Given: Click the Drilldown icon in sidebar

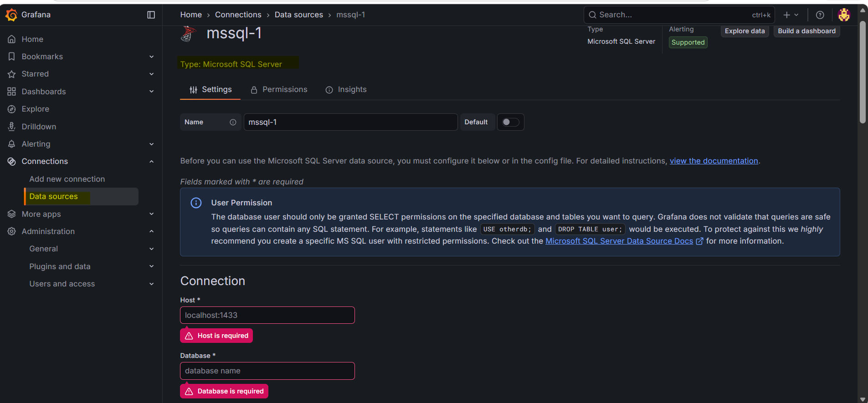Looking at the screenshot, I should 12,127.
